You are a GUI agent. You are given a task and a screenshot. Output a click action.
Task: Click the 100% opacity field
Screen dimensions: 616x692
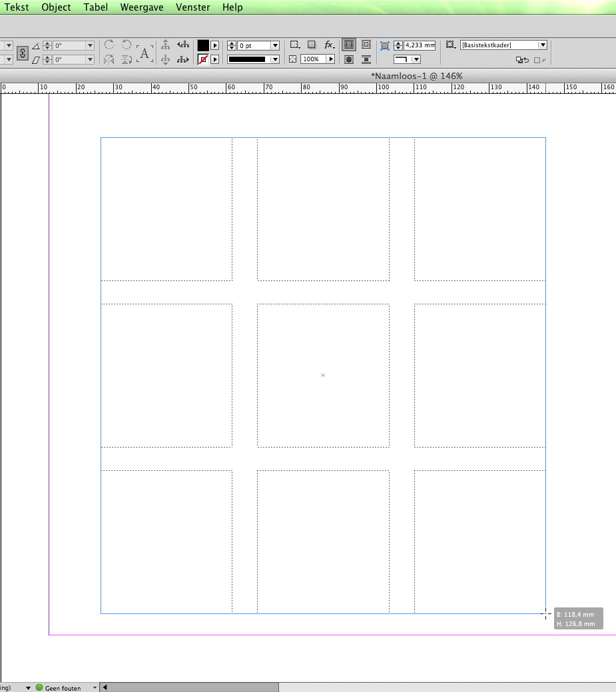[313, 59]
